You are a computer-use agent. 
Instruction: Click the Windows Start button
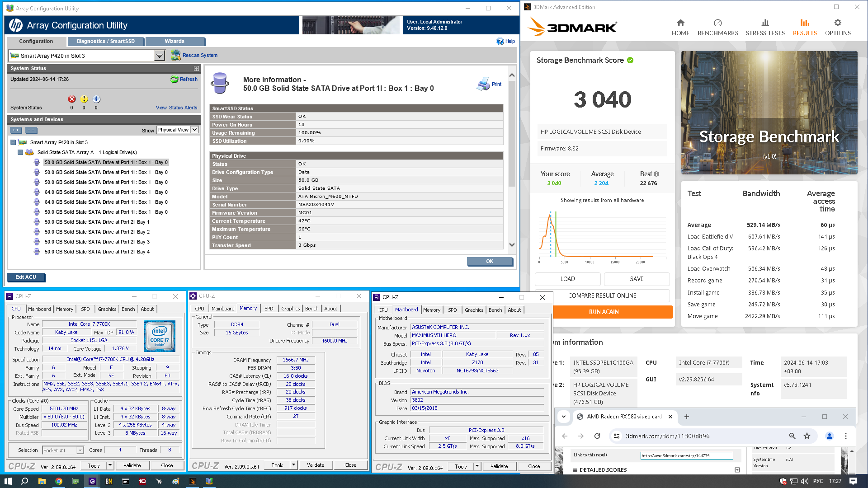pyautogui.click(x=8, y=481)
